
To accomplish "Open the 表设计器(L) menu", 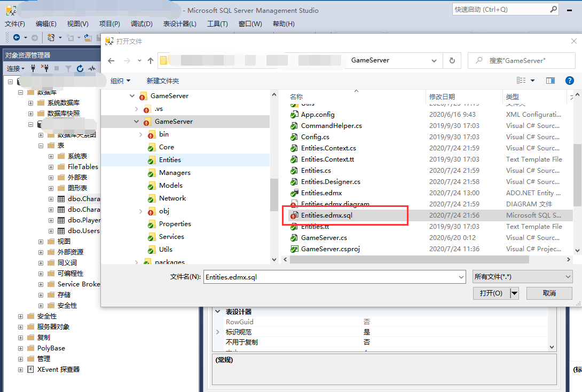I will click(x=179, y=24).
